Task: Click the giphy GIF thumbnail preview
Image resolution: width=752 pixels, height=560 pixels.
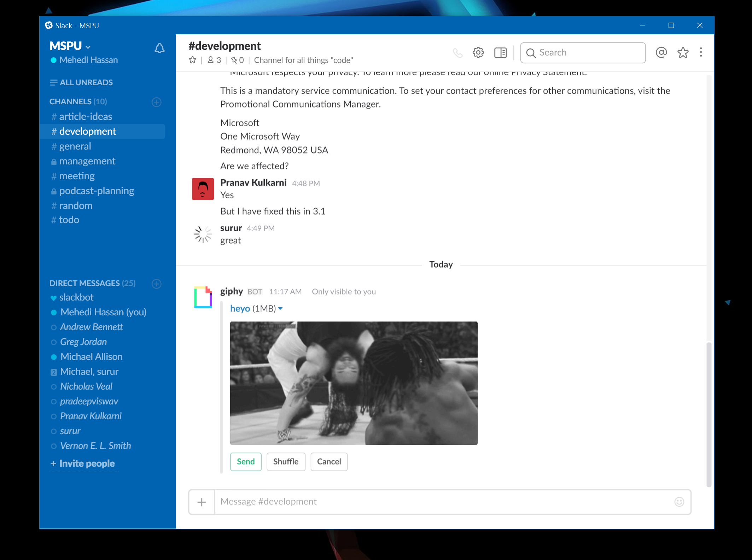Action: pos(353,383)
